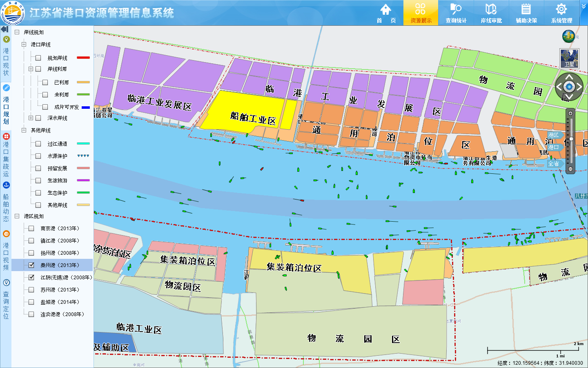Select the 资源展示 menu tab
This screenshot has width=588, height=368.
[421, 13]
